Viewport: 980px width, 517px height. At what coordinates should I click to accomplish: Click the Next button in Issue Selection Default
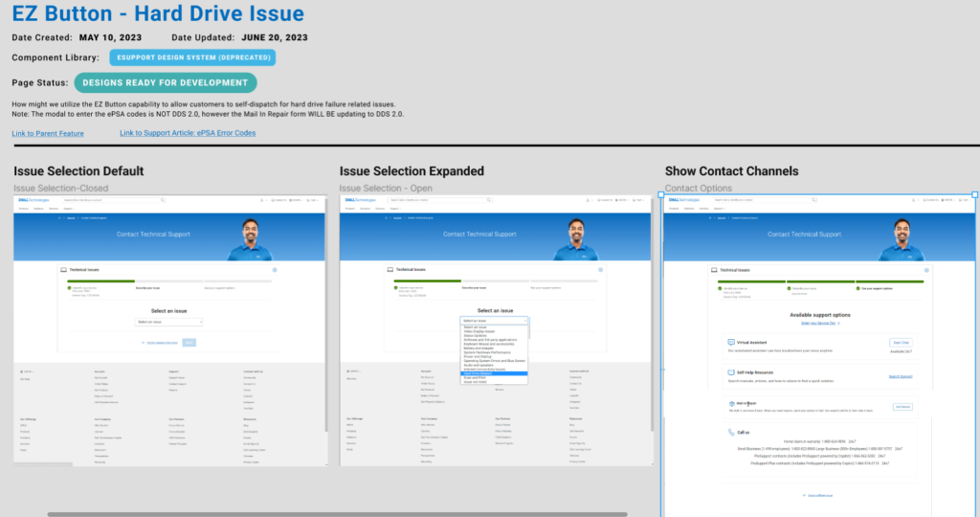tap(189, 342)
